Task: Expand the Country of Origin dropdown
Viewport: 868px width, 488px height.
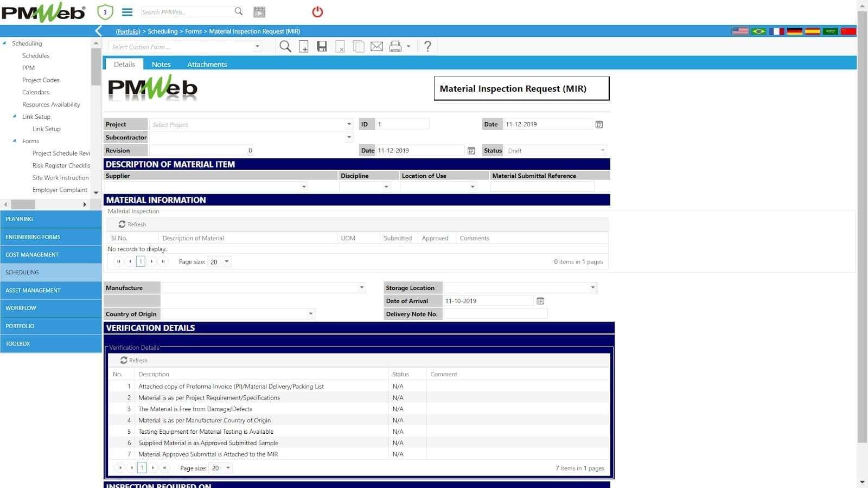Action: pos(310,314)
